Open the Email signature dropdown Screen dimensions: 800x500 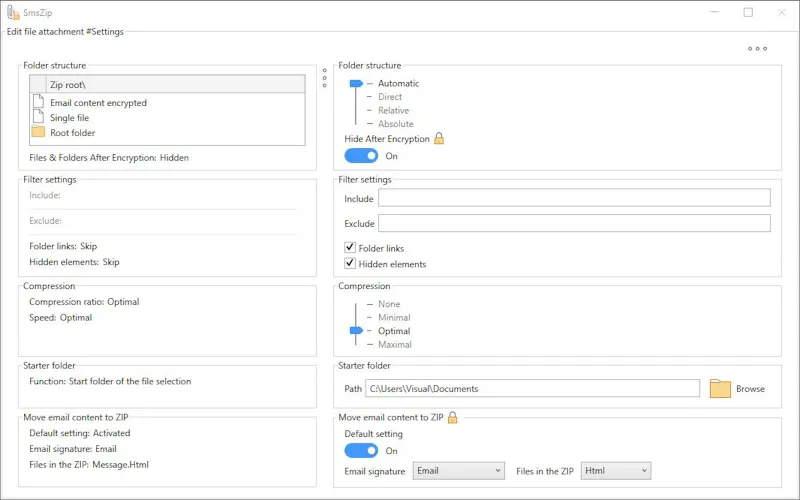tap(459, 471)
